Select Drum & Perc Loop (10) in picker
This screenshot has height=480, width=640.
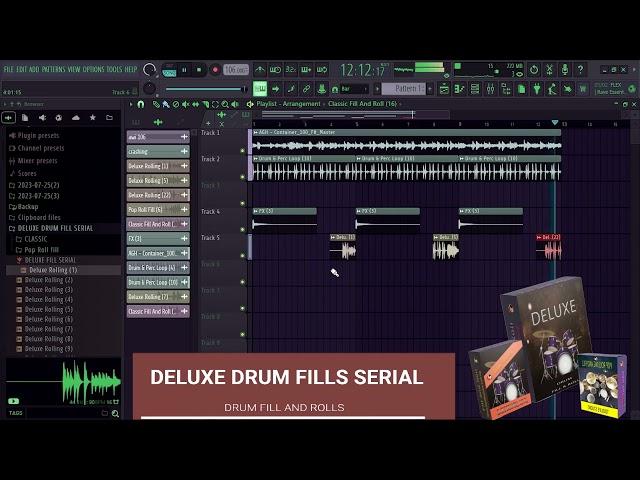click(x=158, y=282)
